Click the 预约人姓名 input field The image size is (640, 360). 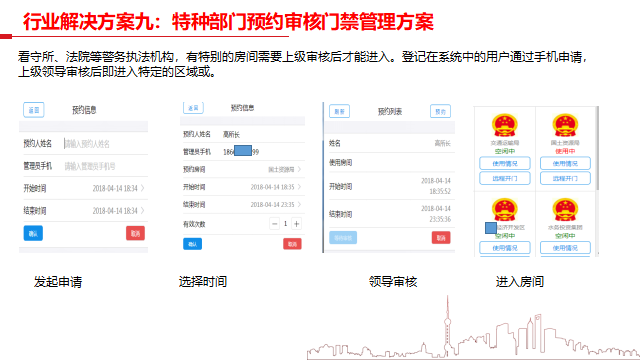[x=105, y=144]
